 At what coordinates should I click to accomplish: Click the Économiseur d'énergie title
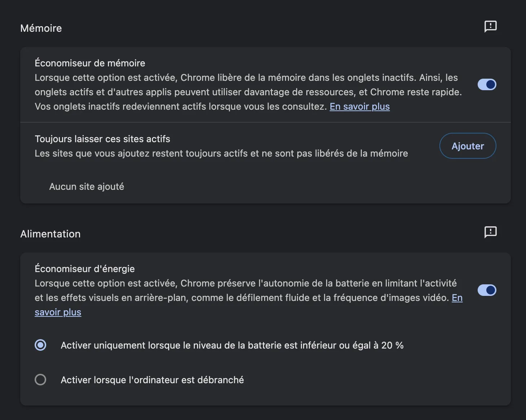[85, 269]
